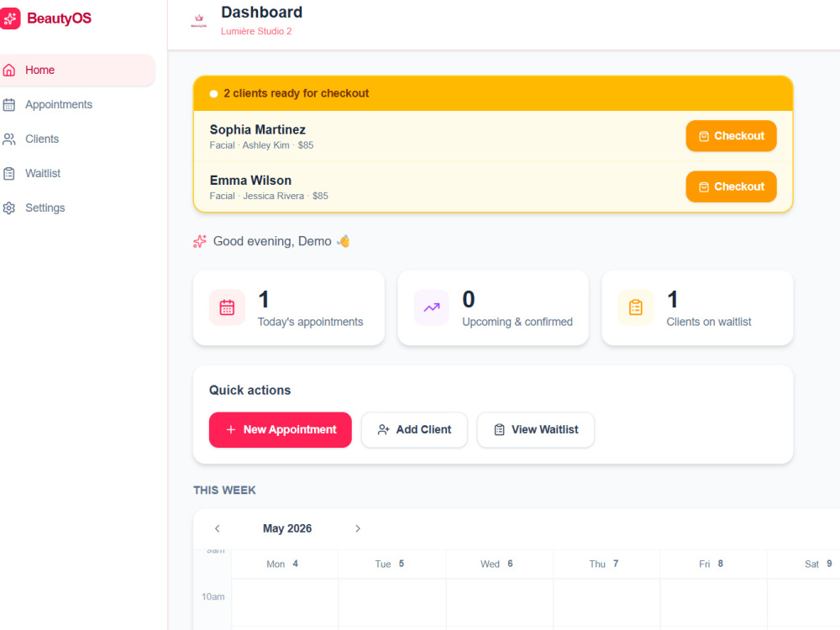Click Emma Wilson client name
This screenshot has height=630, width=840.
(250, 181)
